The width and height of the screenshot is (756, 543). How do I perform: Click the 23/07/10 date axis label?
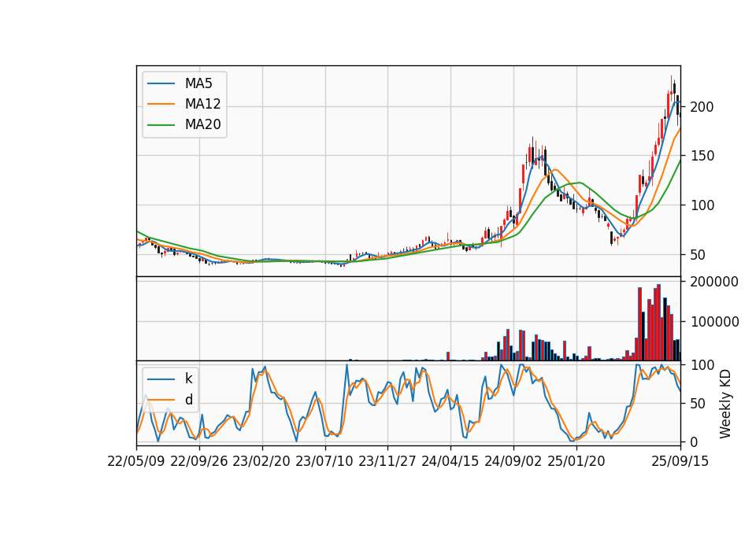pyautogui.click(x=324, y=461)
